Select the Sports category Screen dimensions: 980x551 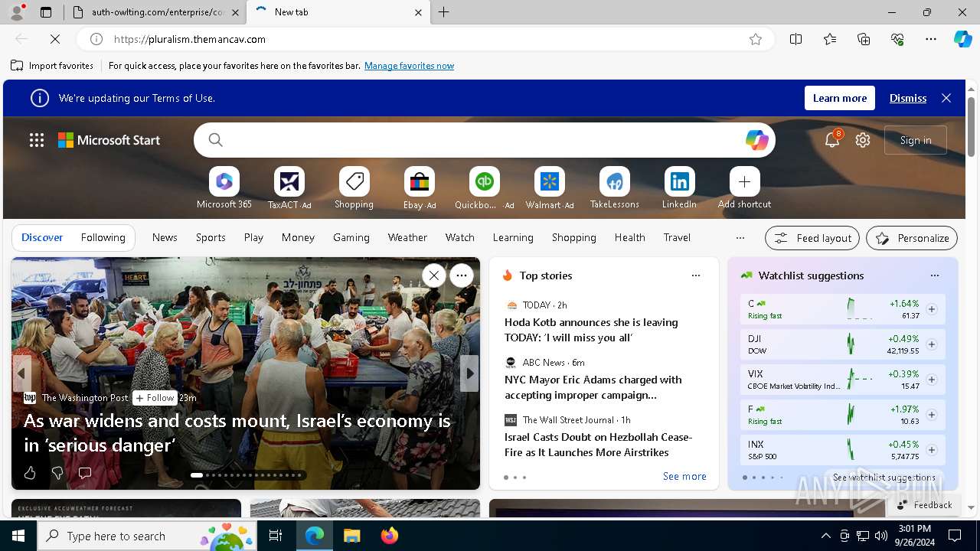click(x=211, y=238)
